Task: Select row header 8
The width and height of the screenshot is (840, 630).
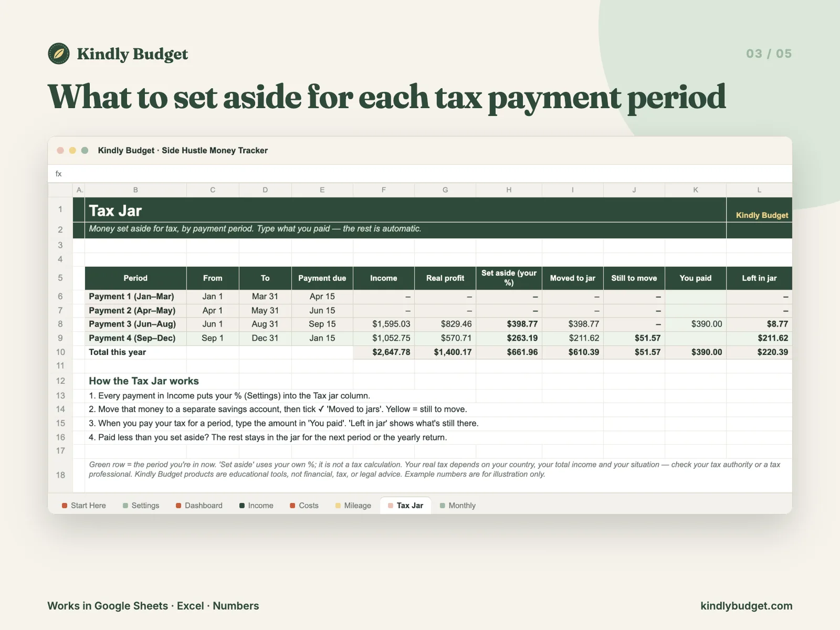Action: pos(60,324)
